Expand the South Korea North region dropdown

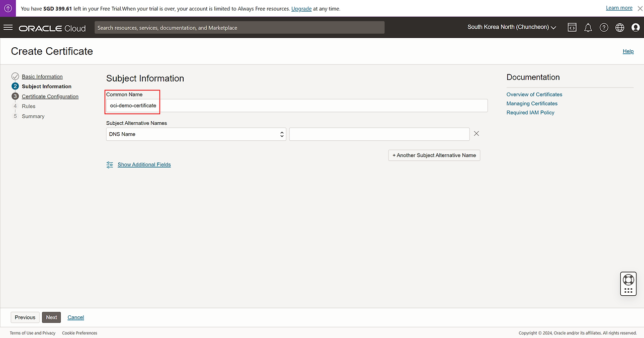coord(512,27)
